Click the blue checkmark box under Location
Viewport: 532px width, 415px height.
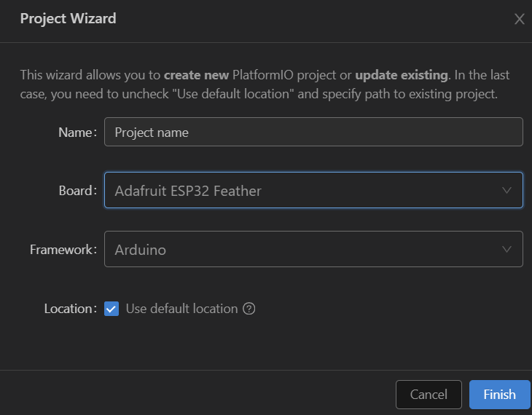[112, 309]
